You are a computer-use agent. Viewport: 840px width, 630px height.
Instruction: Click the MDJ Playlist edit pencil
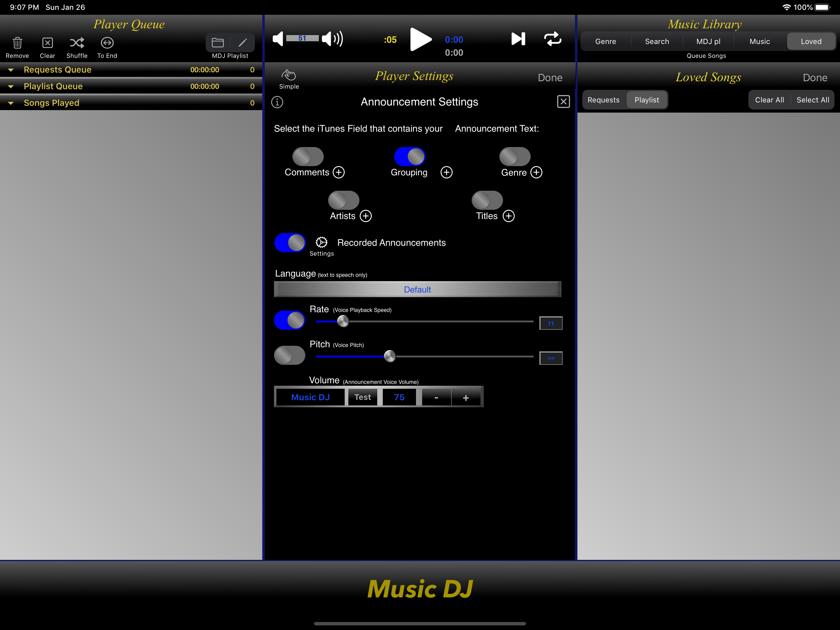tap(243, 42)
